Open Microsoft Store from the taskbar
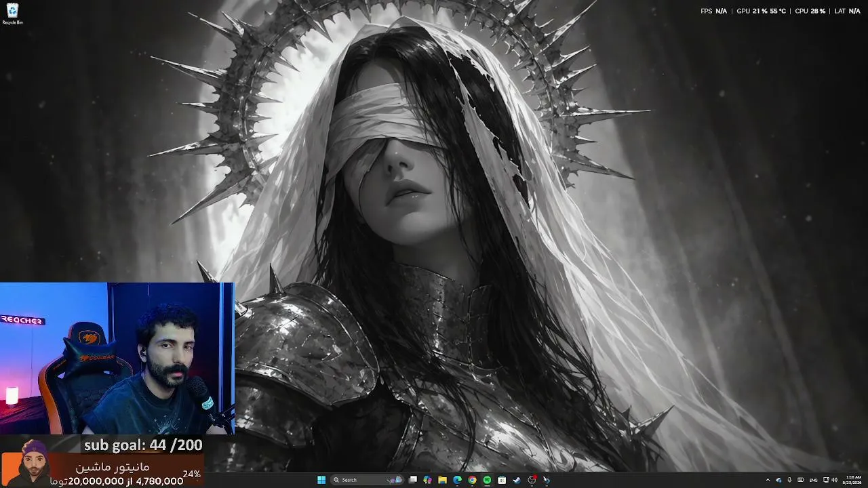Image resolution: width=868 pixels, height=488 pixels. click(x=502, y=480)
